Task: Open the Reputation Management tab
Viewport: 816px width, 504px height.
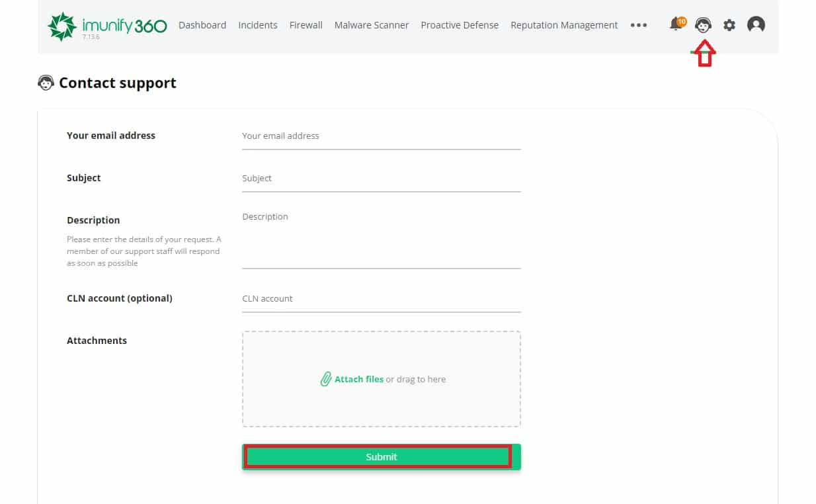Action: pos(564,25)
